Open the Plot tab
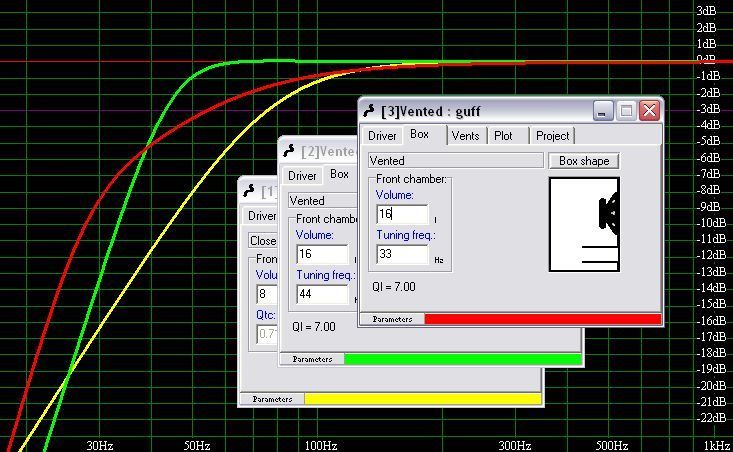This screenshot has height=452, width=733. coord(503,136)
